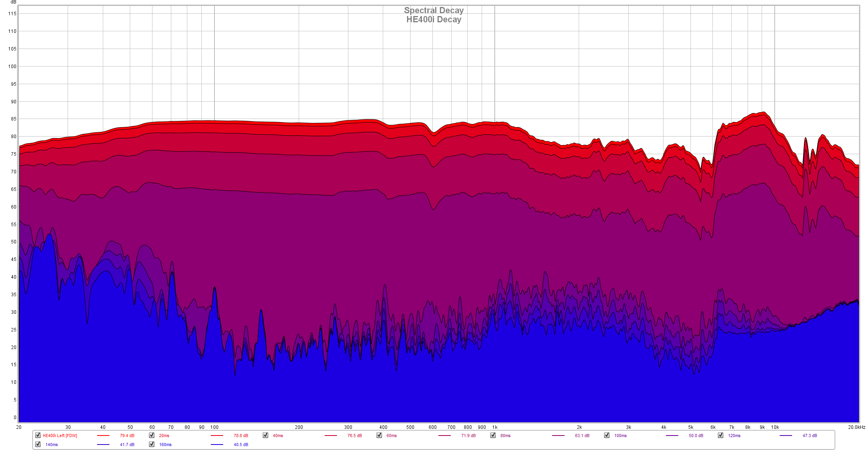Hide the 40ms decay slice
868x450 pixels.
(265, 435)
